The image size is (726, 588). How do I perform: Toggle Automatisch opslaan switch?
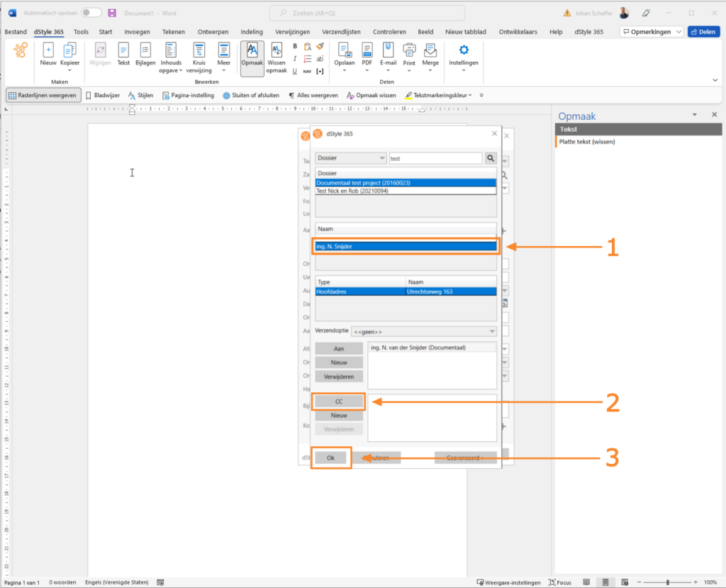coord(91,13)
